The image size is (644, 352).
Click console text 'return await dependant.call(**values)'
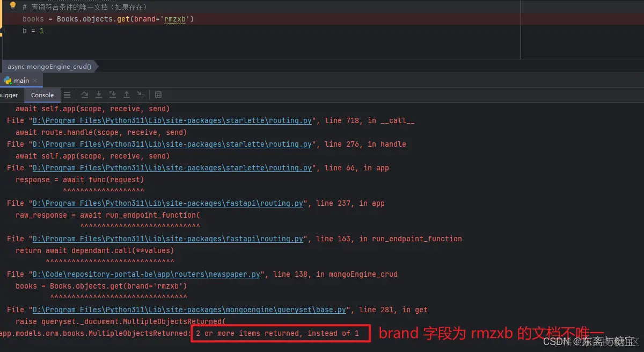95,250
